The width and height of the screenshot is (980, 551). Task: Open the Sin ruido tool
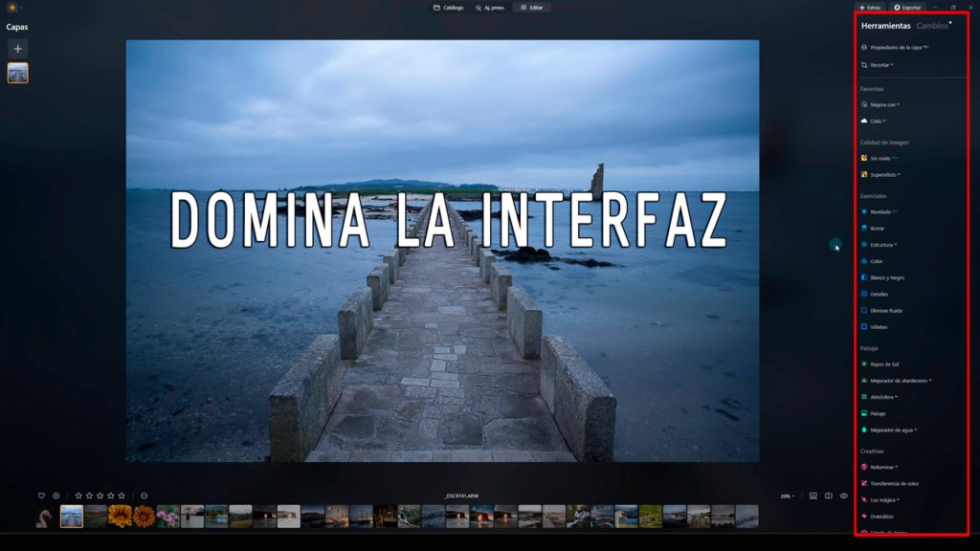pyautogui.click(x=879, y=159)
